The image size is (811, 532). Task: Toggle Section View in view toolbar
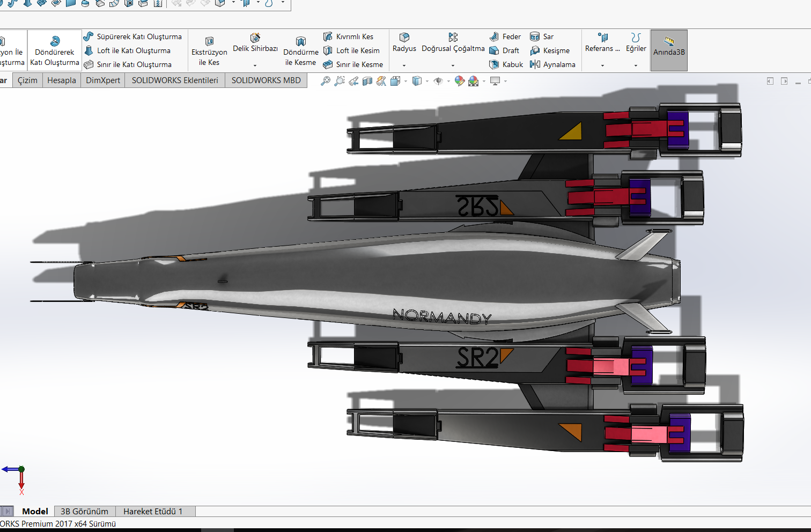(x=367, y=81)
